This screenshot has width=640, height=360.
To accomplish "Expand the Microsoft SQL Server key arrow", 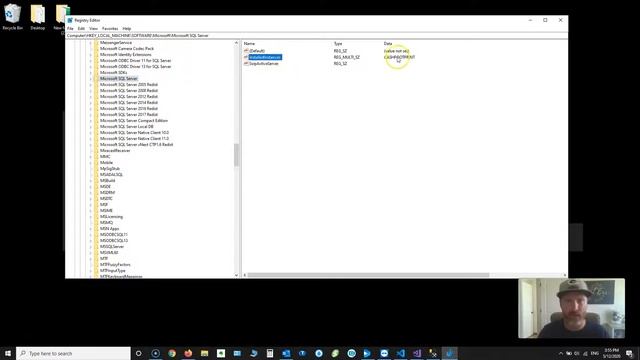I will (x=91, y=78).
